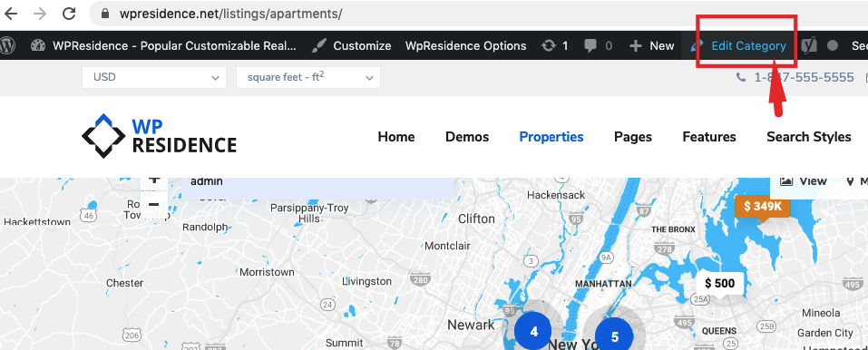This screenshot has height=350, width=868.
Task: Open the USD currency dropdown
Action: click(154, 78)
